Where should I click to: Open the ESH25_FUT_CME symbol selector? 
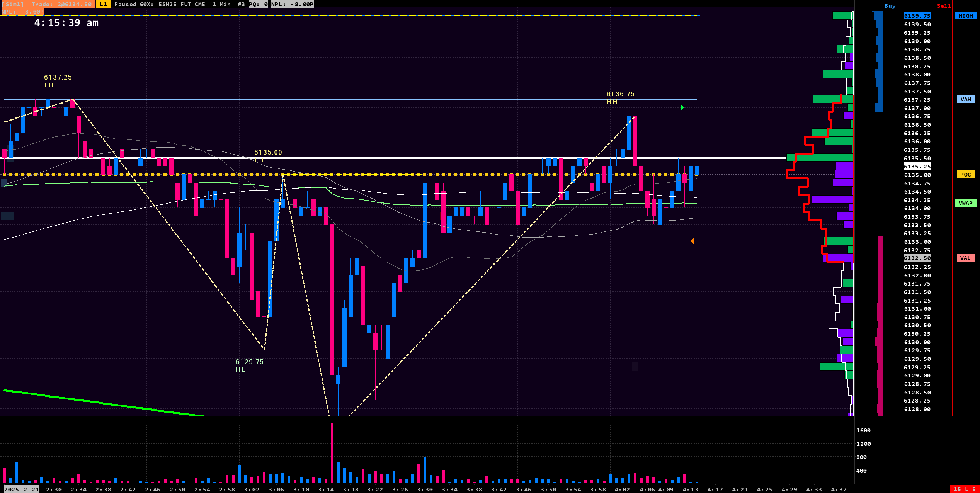[x=182, y=4]
